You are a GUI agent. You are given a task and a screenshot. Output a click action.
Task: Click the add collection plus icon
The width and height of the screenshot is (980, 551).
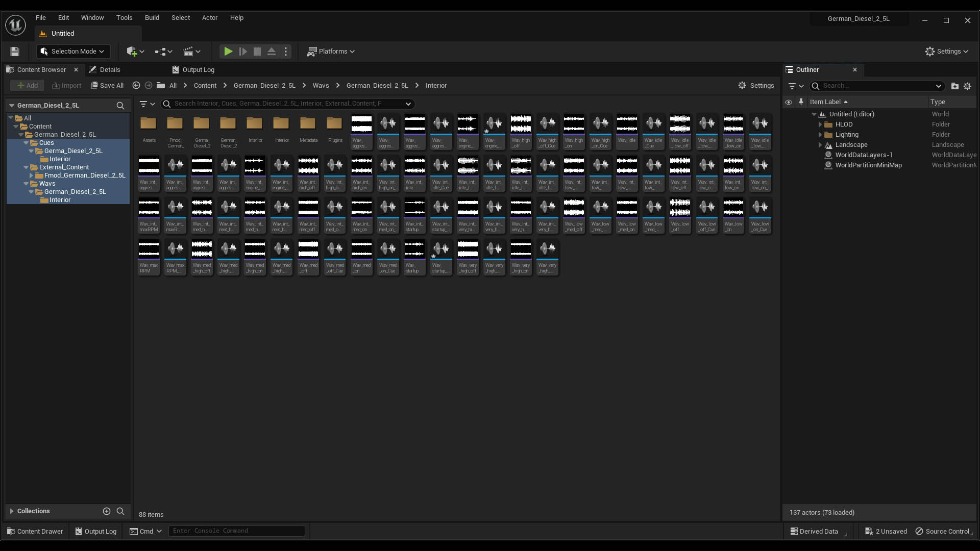click(x=106, y=511)
